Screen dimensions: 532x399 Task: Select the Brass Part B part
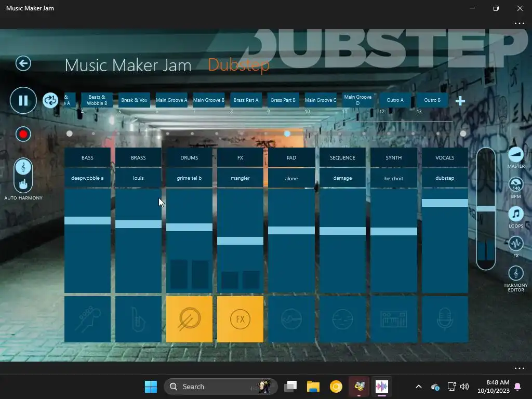pos(283,100)
